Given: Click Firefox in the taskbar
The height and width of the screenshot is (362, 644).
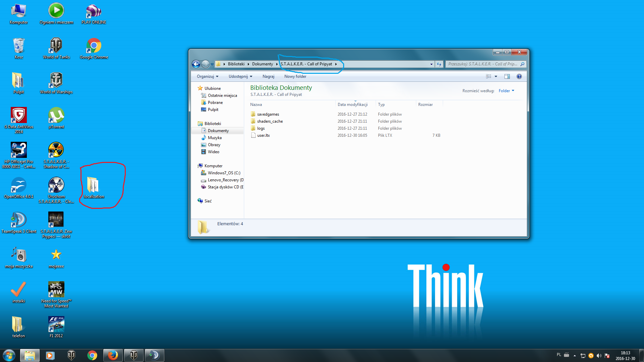Looking at the screenshot, I should tap(113, 355).
